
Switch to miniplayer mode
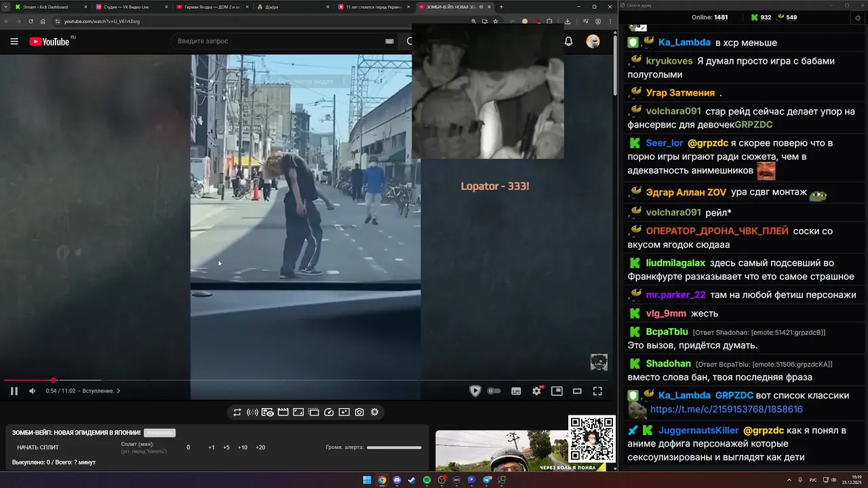557,391
